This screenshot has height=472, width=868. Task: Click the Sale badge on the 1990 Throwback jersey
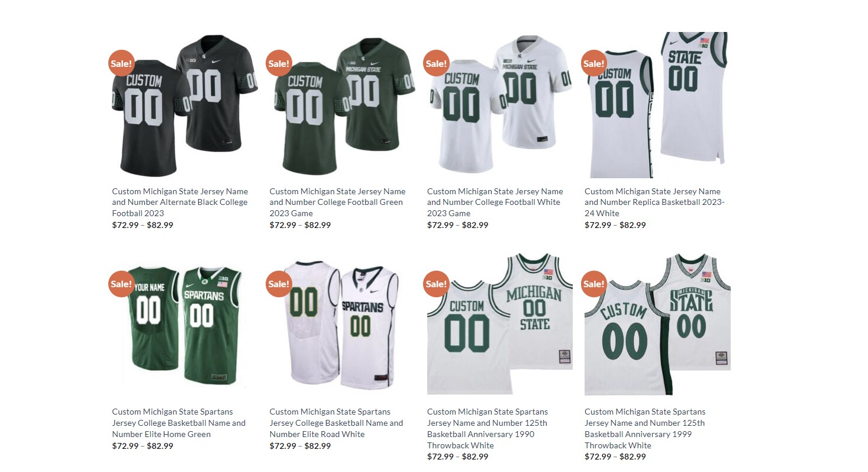coord(436,284)
